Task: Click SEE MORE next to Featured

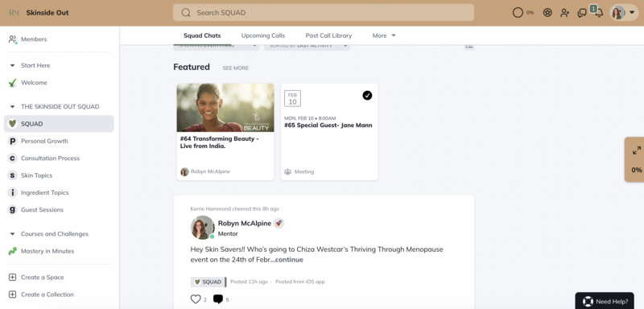Action: [x=235, y=68]
